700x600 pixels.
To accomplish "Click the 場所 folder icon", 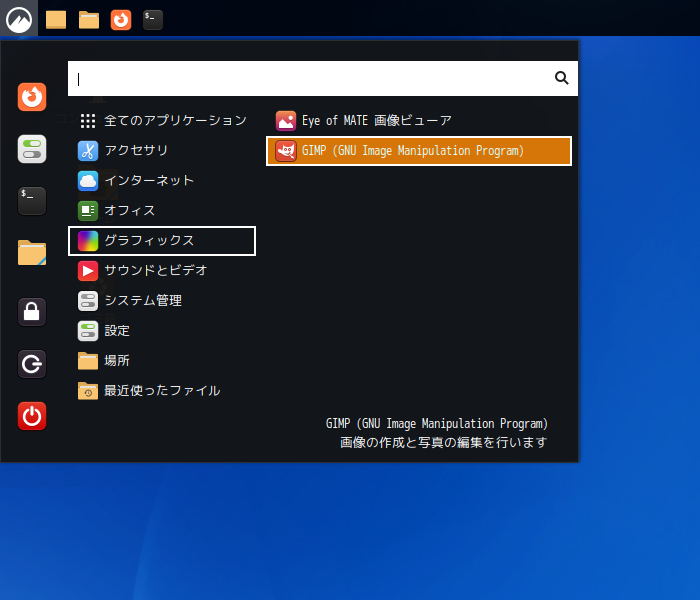I will 88,361.
